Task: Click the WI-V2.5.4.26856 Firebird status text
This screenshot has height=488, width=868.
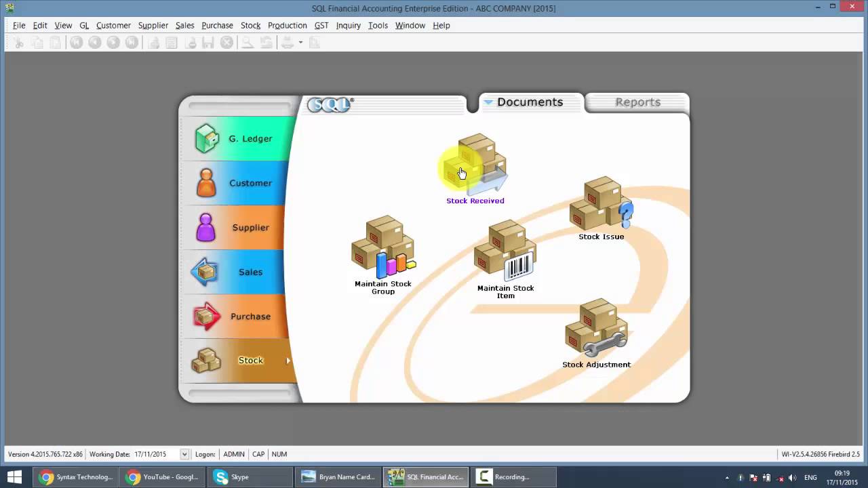Action: [821, 454]
